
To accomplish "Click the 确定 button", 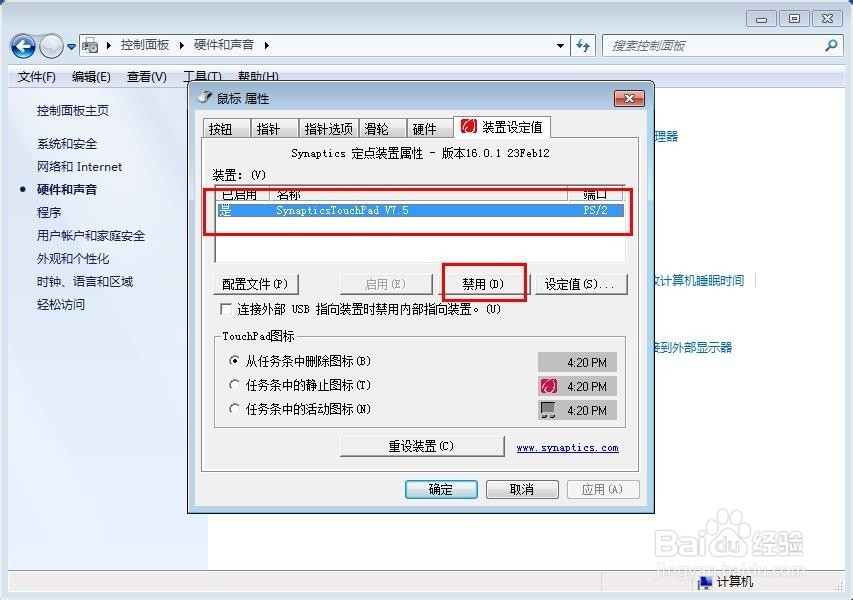I will (441, 489).
